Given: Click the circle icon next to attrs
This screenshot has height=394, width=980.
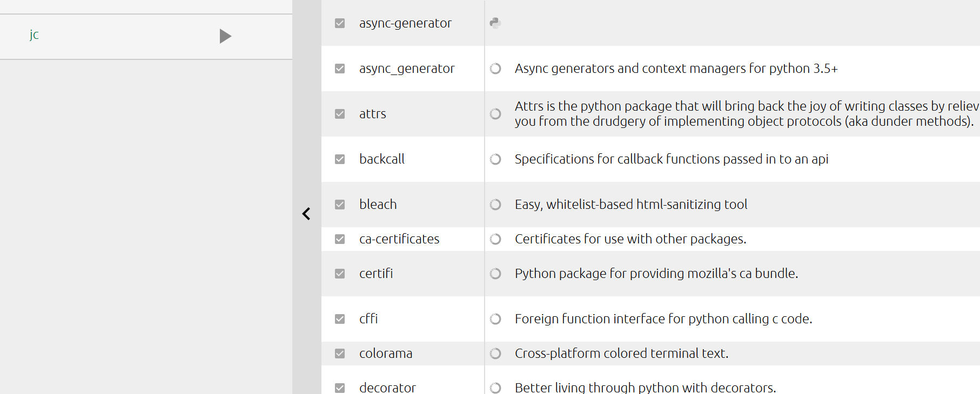Looking at the screenshot, I should point(495,114).
